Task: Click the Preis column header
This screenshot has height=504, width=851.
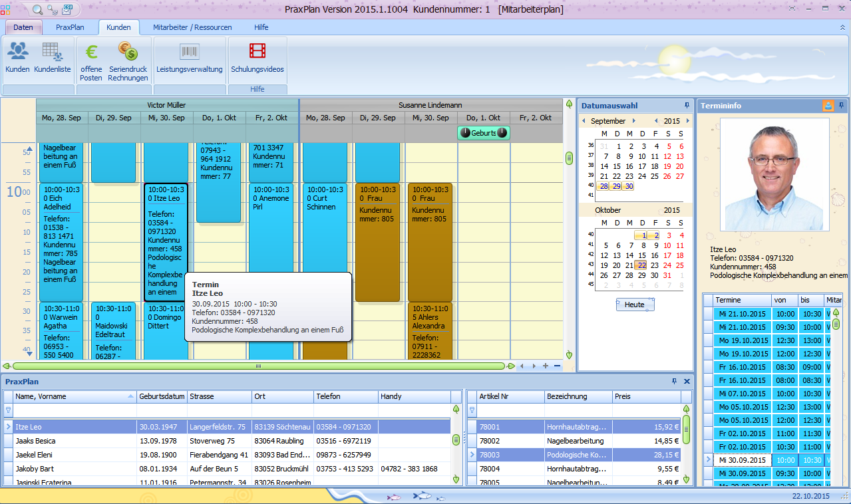Action: pyautogui.click(x=646, y=396)
